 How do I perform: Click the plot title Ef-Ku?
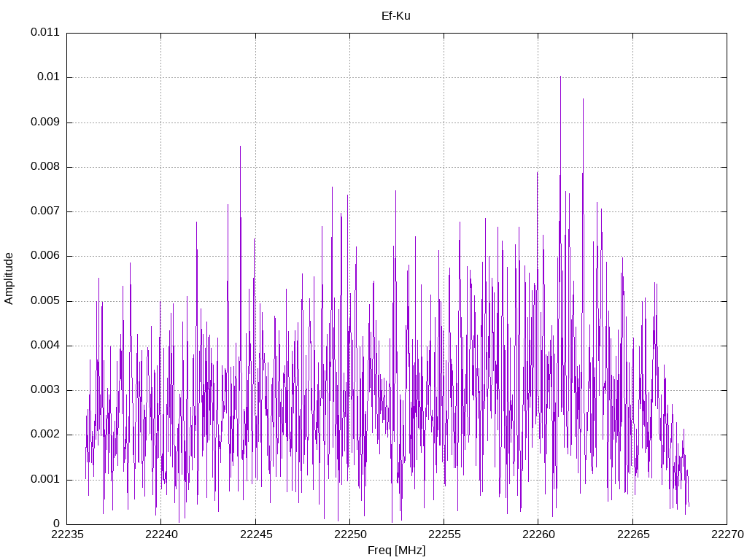(396, 16)
